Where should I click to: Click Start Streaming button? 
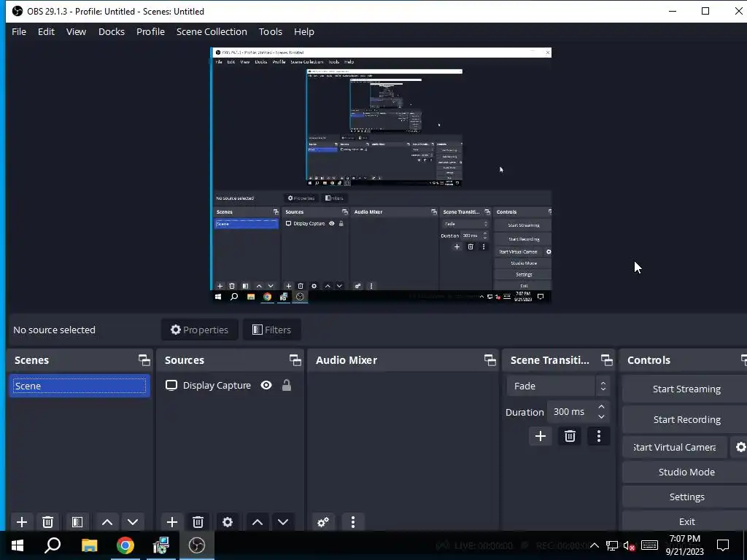coord(686,389)
